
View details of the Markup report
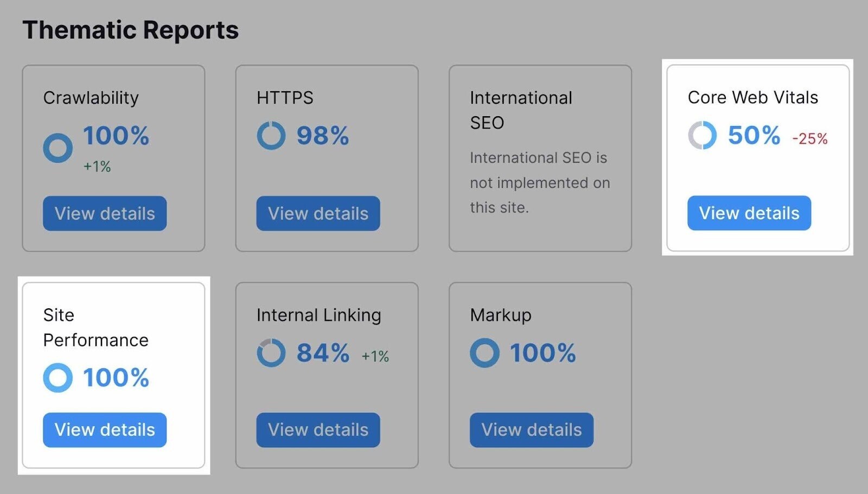point(531,430)
